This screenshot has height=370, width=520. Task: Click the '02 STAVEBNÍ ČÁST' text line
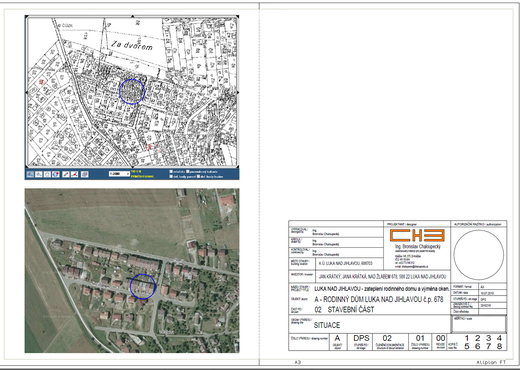point(344,310)
